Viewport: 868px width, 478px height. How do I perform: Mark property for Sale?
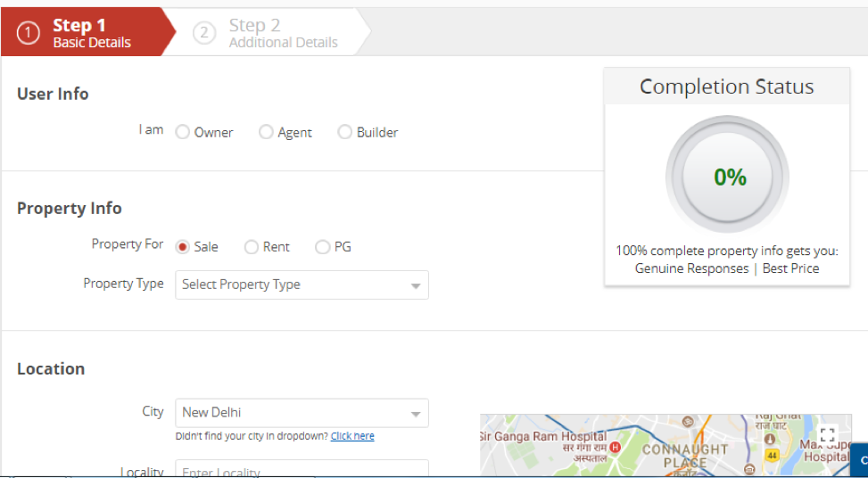pos(183,247)
